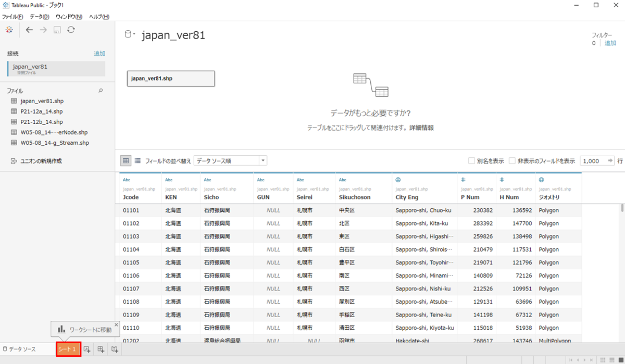This screenshot has height=364, width=625.
Task: Click number type icon above P Num
Action: (x=463, y=180)
